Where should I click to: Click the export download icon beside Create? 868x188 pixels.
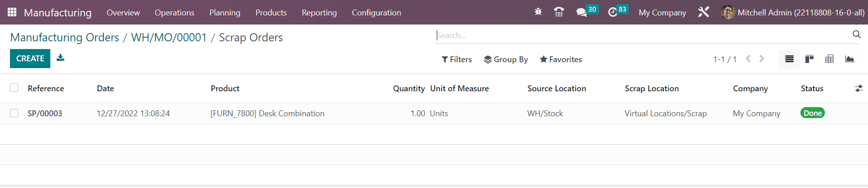tap(60, 58)
